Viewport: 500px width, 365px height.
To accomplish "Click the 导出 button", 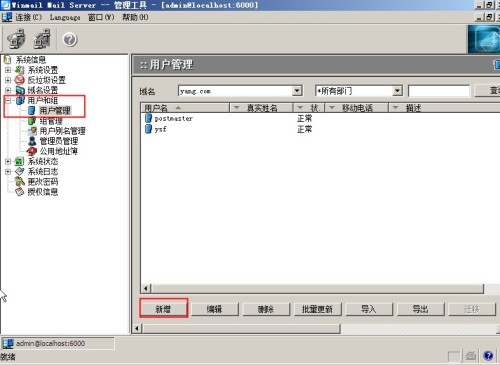I will (x=420, y=309).
